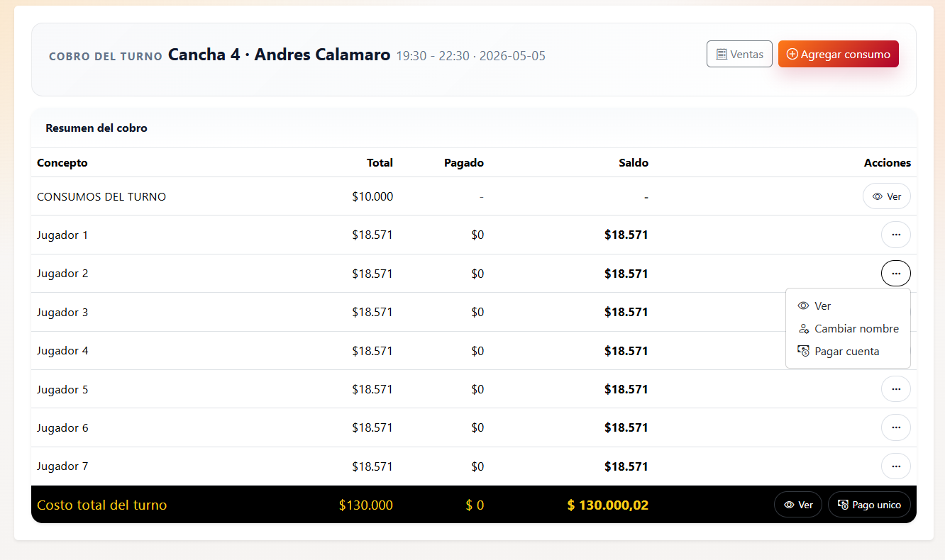Screen dimensions: 945x560
Task: Open the Ventas list button
Action: point(739,54)
